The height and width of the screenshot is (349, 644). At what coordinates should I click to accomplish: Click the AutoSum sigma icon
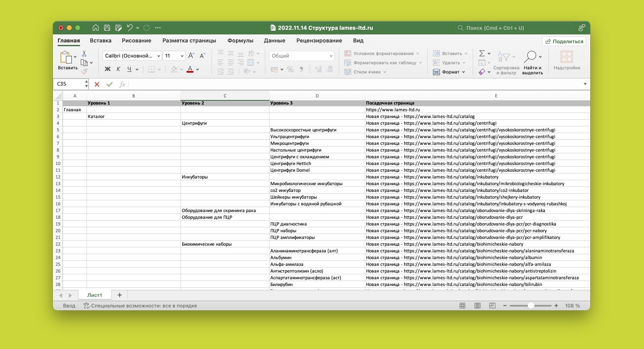point(482,53)
